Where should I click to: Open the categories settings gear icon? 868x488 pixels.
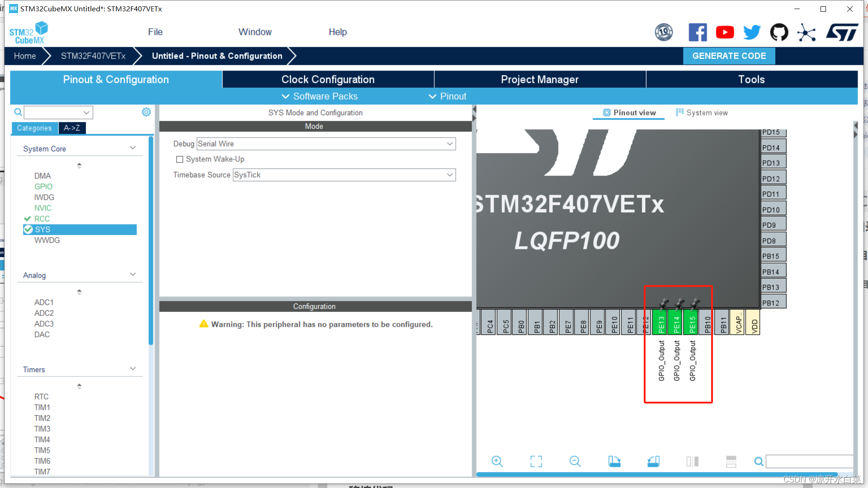click(146, 112)
